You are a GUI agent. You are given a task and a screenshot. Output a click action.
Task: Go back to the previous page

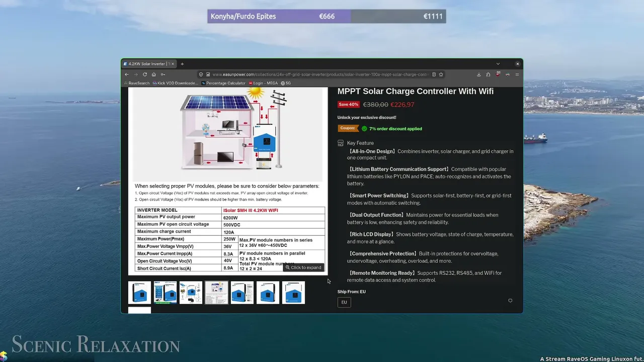coord(127,74)
